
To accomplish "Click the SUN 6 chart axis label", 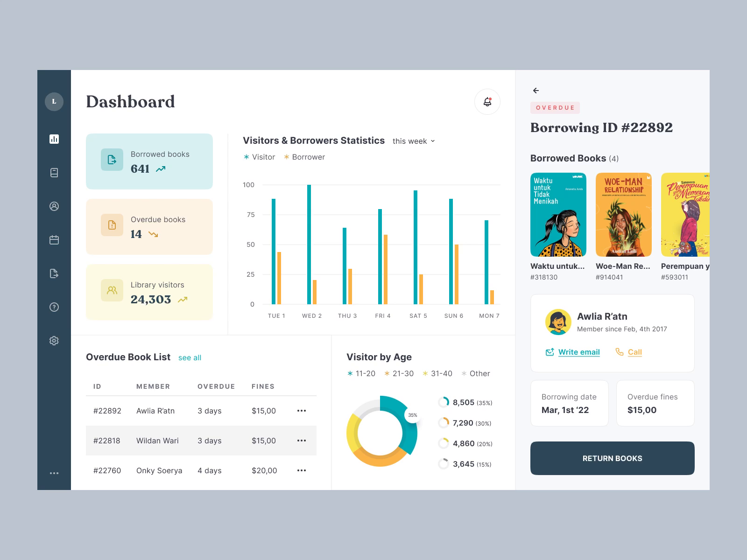I will coord(454,316).
